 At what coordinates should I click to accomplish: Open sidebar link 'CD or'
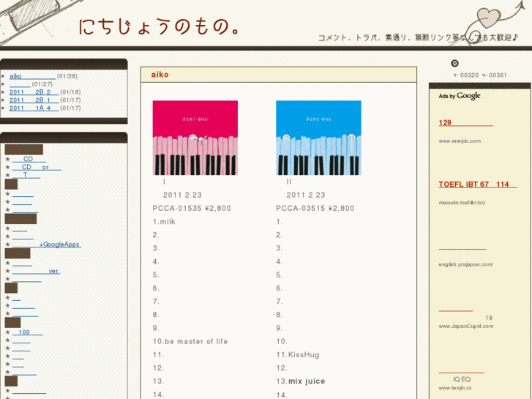tap(37, 167)
